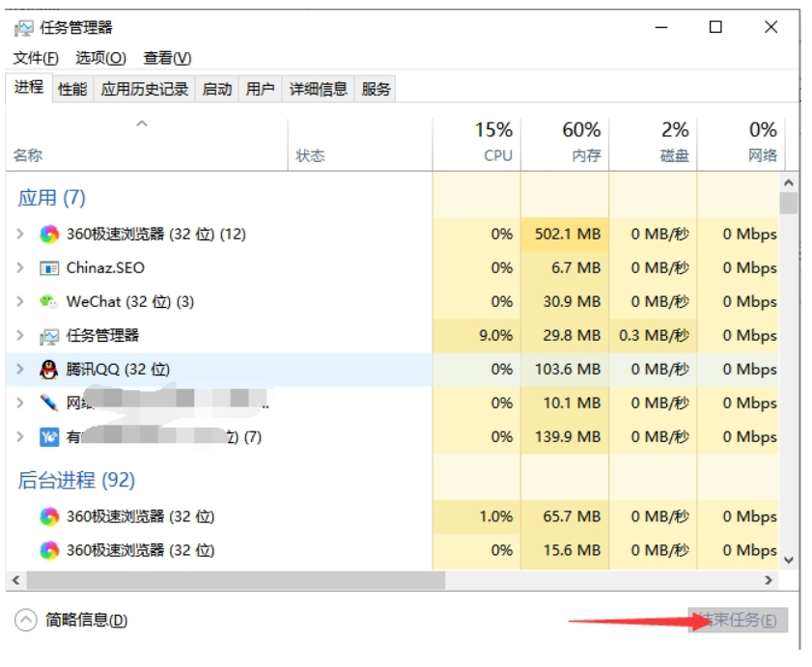This screenshot has height=667, width=812.
Task: Expand the 腾讯QQ process entry
Action: point(20,370)
